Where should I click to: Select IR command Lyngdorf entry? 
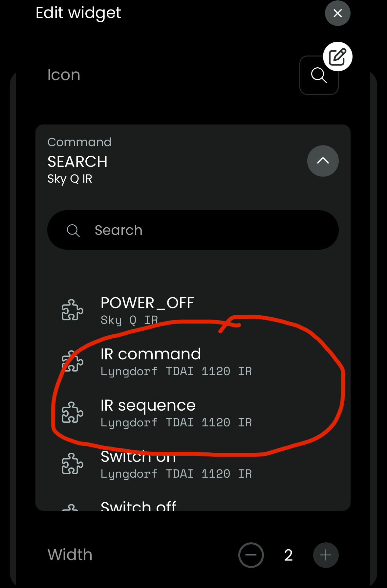(x=193, y=362)
